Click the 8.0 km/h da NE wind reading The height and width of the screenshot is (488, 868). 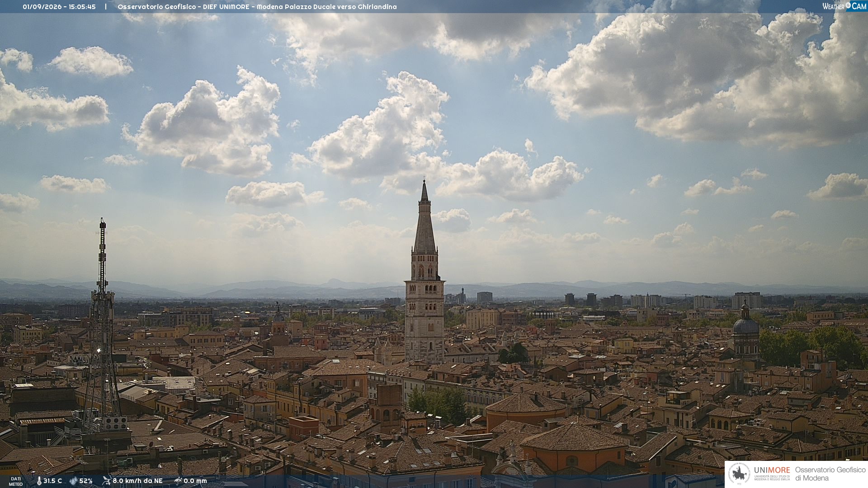click(x=137, y=481)
